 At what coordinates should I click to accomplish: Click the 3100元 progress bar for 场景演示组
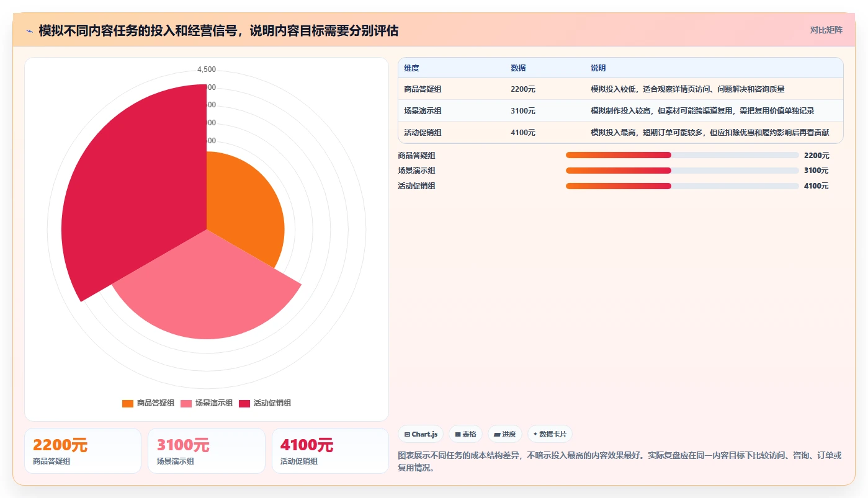pyautogui.click(x=682, y=171)
